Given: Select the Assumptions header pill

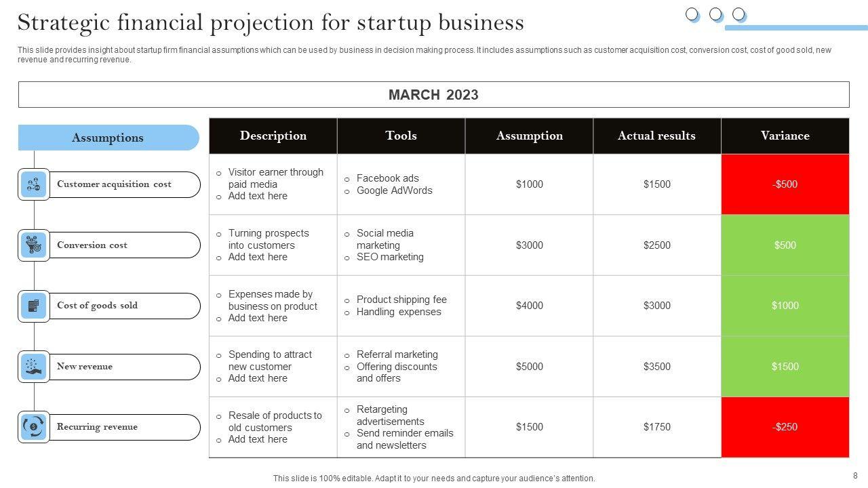Looking at the screenshot, I should click(x=108, y=138).
